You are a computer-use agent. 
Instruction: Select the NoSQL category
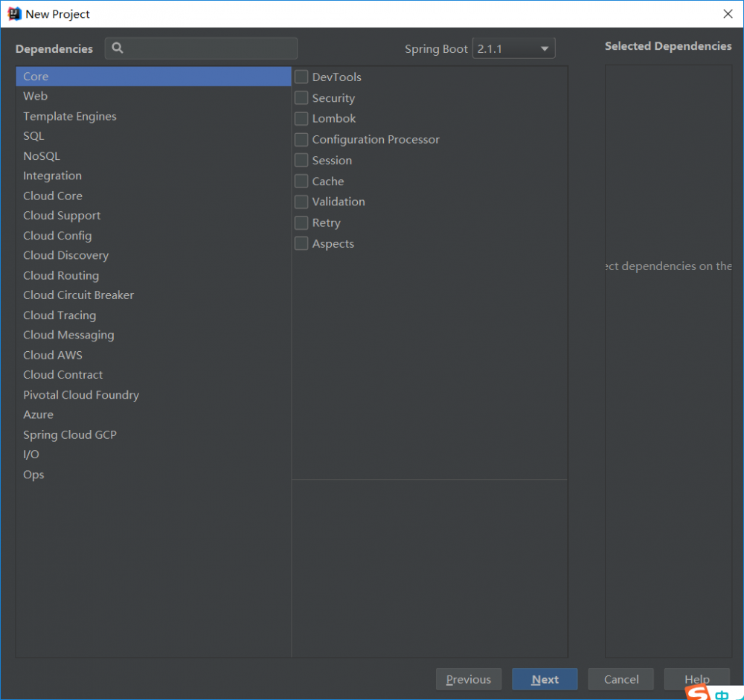(153, 156)
